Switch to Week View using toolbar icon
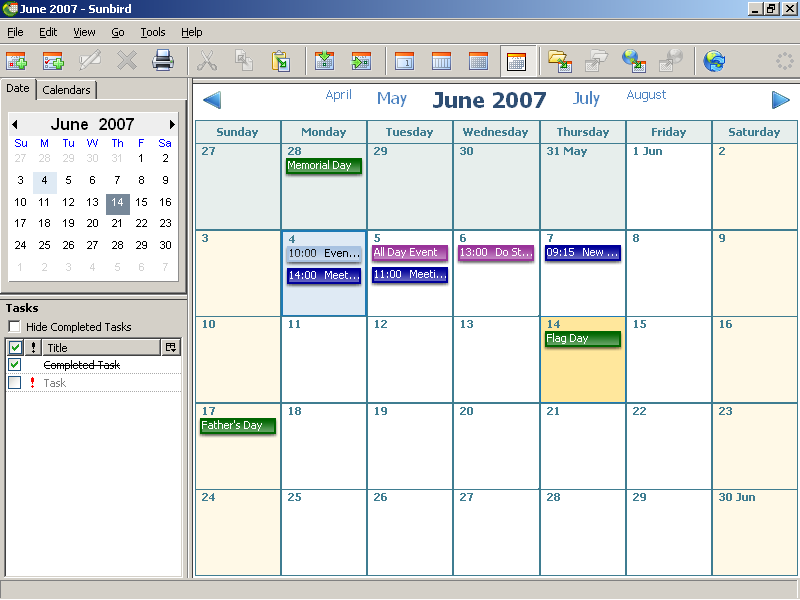The image size is (800, 600). (x=441, y=61)
